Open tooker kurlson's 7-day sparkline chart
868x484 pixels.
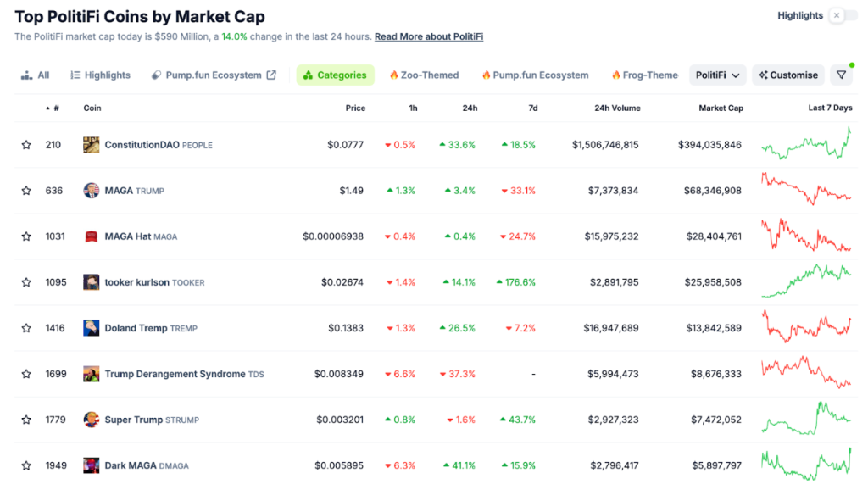coord(807,281)
